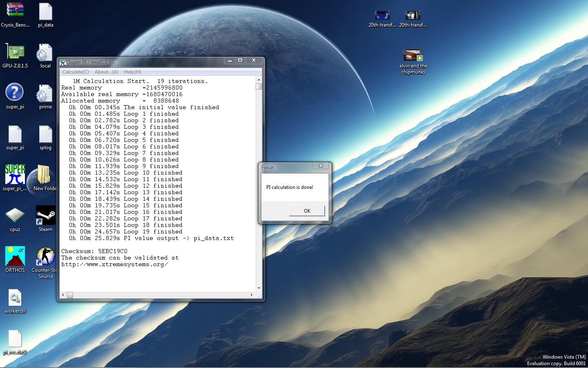588x368 pixels.
Task: Open the second 20th-transf... video icon
Action: [413, 18]
